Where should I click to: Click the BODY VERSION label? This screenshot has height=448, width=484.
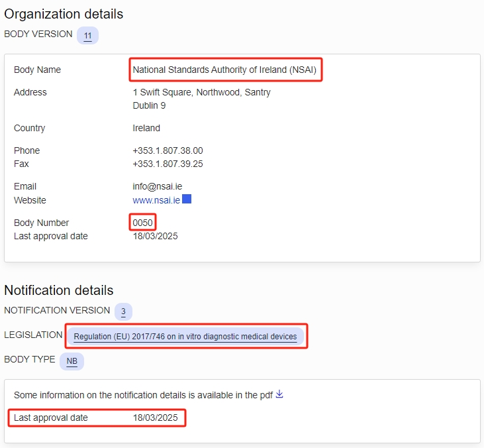38,34
